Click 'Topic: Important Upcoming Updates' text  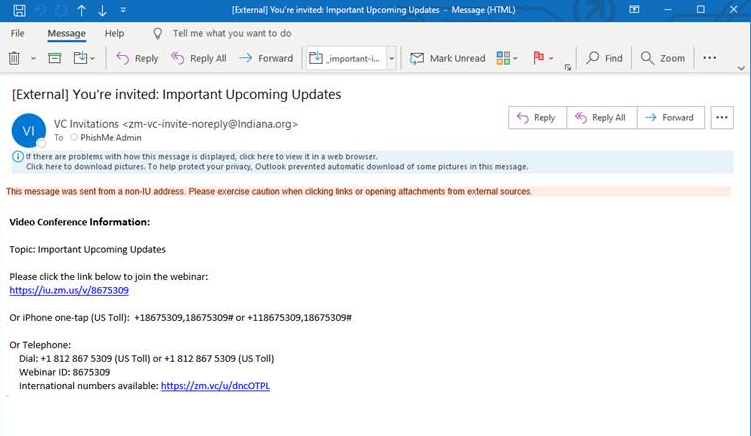pyautogui.click(x=87, y=250)
